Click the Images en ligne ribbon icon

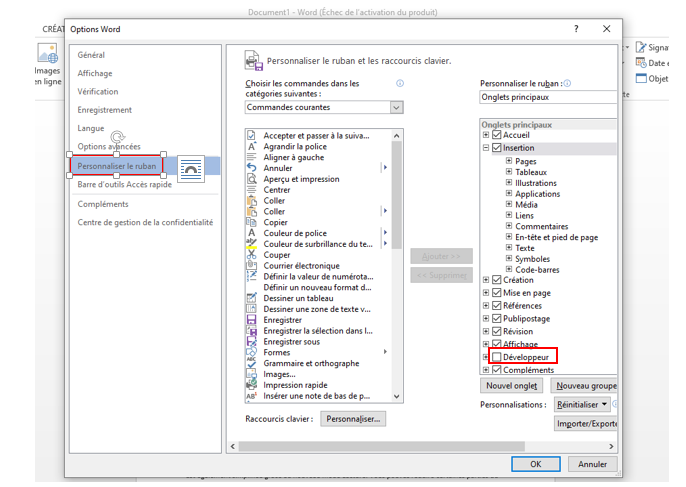[x=48, y=54]
